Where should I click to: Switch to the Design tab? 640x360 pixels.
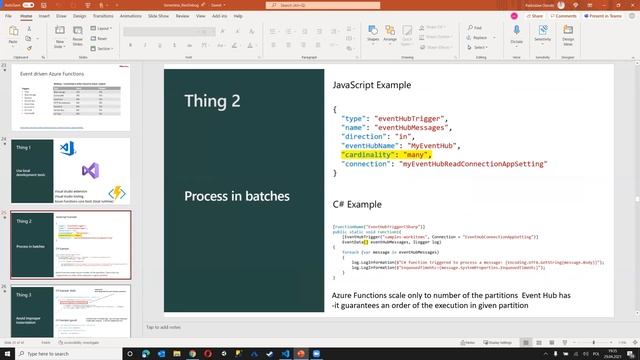[x=80, y=16]
